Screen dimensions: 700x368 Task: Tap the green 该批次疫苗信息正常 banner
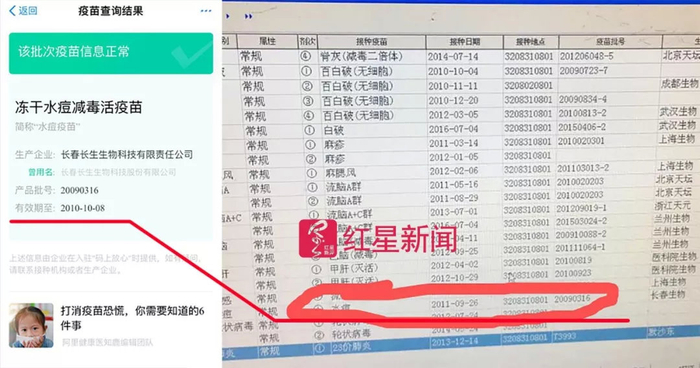click(x=111, y=53)
